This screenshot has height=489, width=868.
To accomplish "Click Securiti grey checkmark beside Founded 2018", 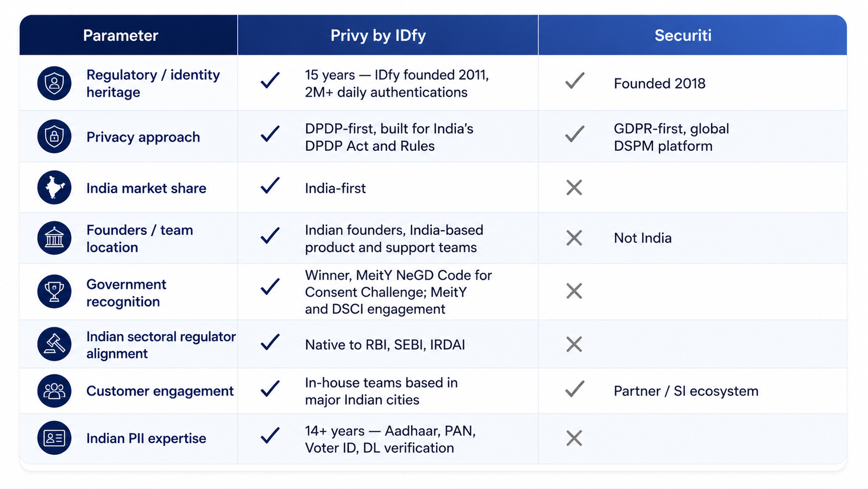I will click(x=575, y=81).
